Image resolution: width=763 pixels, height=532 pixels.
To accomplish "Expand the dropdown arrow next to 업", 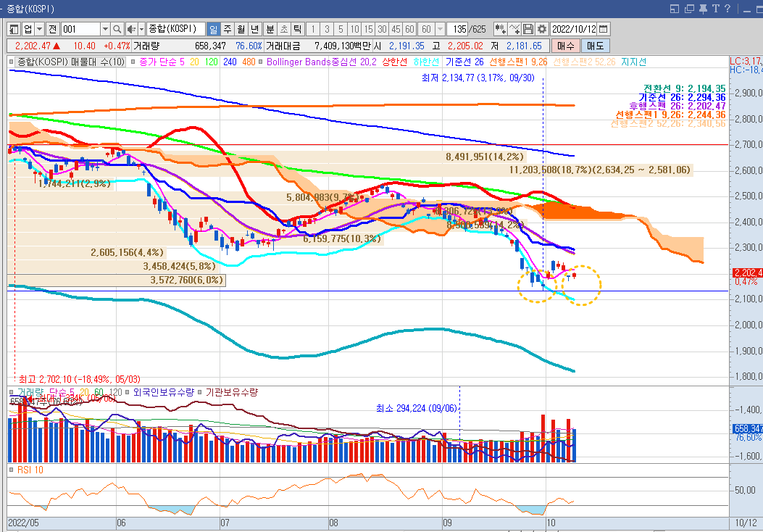I will click(40, 29).
